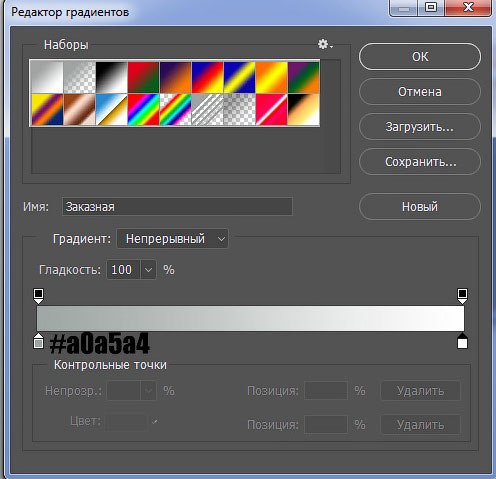Select the foreground-to-transparent checkered gradient preset
Screen dimensions: 496x479
coord(79,77)
